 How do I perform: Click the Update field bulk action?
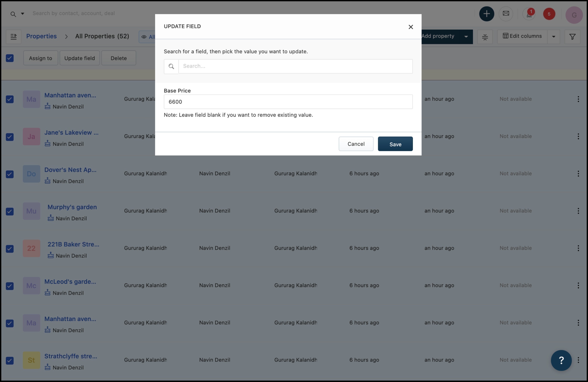click(x=79, y=58)
